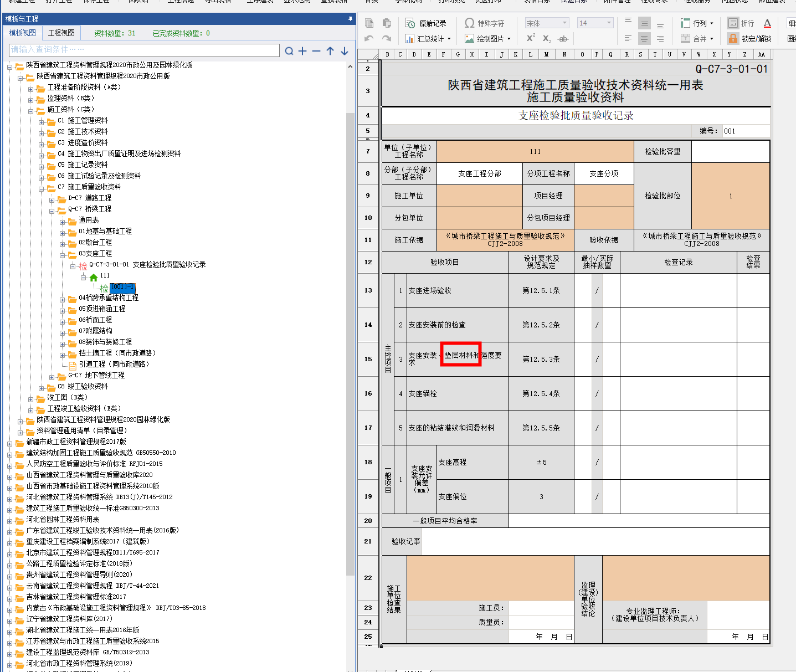Click left panel vertical scrollbar
Image resolution: width=796 pixels, height=672 pixels.
click(x=350, y=343)
